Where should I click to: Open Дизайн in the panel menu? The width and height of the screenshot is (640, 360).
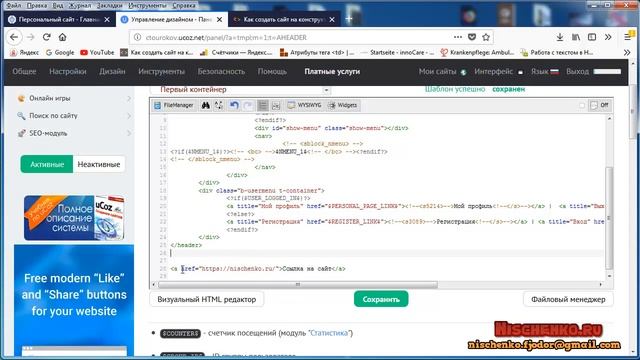(112, 71)
